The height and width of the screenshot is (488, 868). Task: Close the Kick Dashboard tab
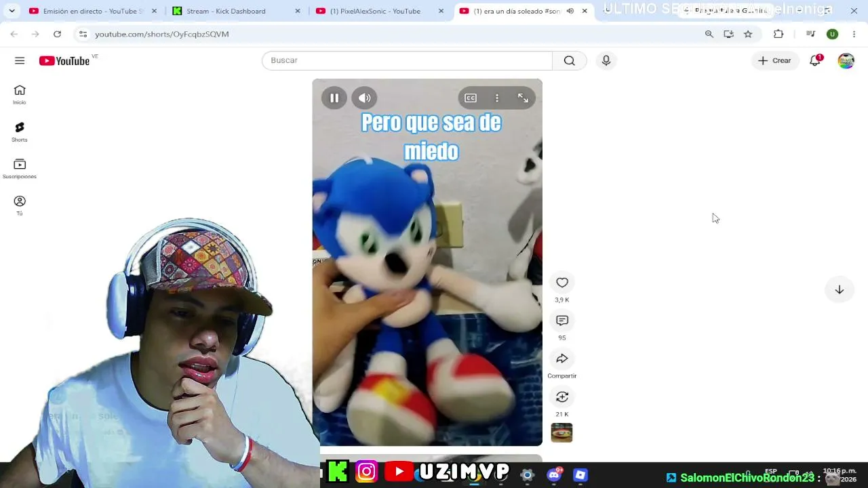[298, 11]
